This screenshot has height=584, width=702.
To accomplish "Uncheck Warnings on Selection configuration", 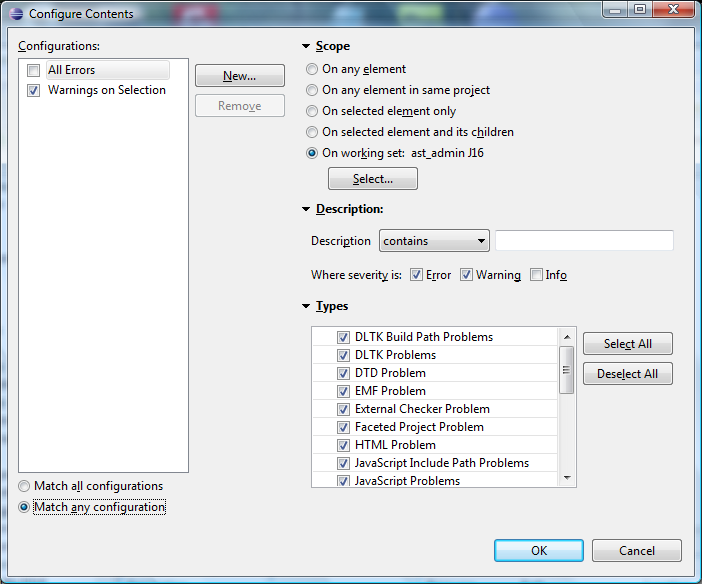I will coord(34,90).
